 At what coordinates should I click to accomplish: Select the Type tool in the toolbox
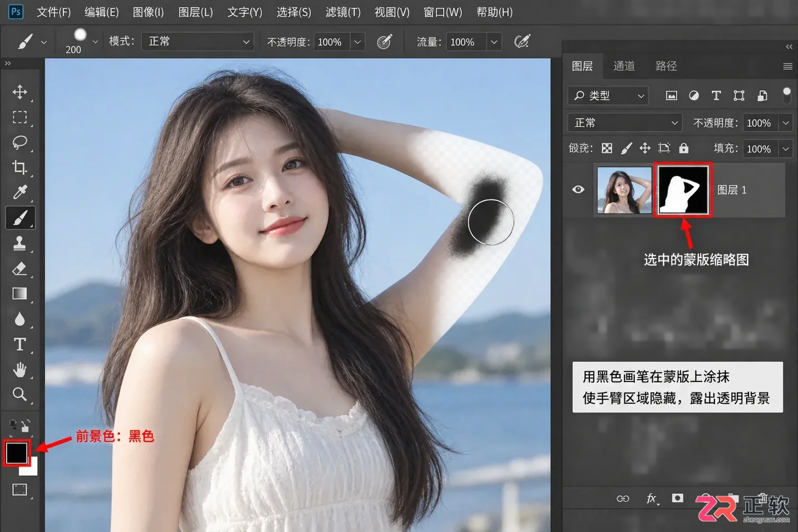20,344
